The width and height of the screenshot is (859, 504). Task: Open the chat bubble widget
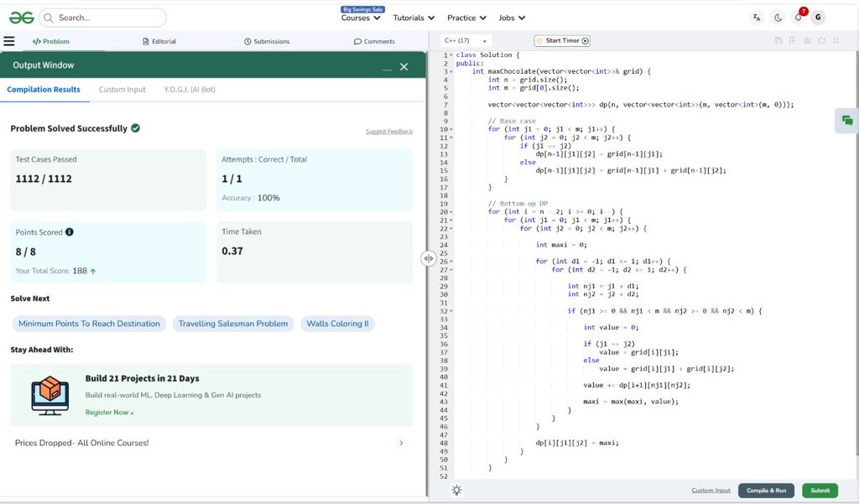tap(847, 121)
